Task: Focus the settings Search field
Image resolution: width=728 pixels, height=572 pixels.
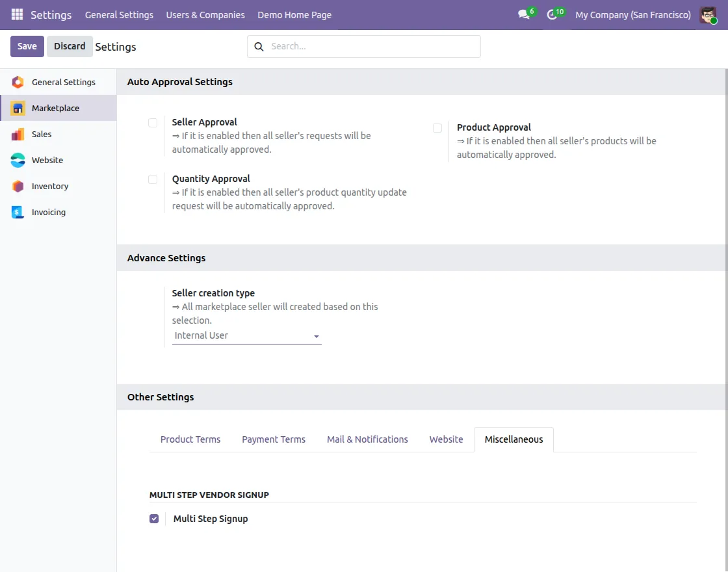Action: (363, 46)
